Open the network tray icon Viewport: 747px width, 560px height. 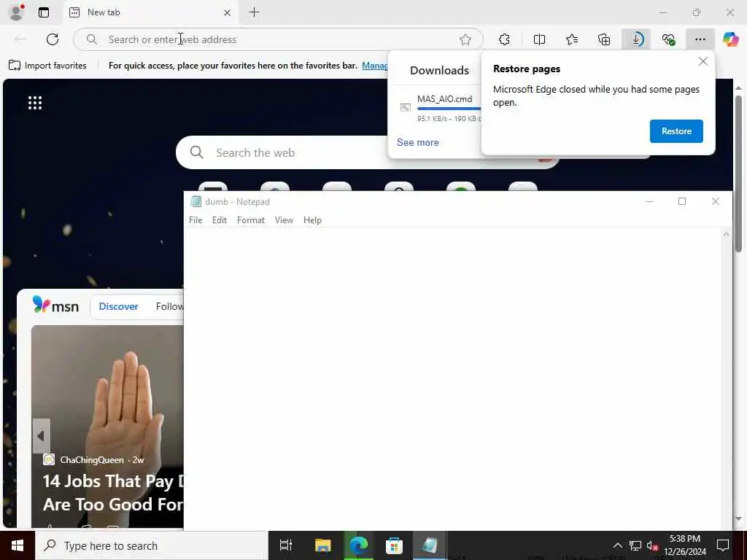[x=635, y=545]
